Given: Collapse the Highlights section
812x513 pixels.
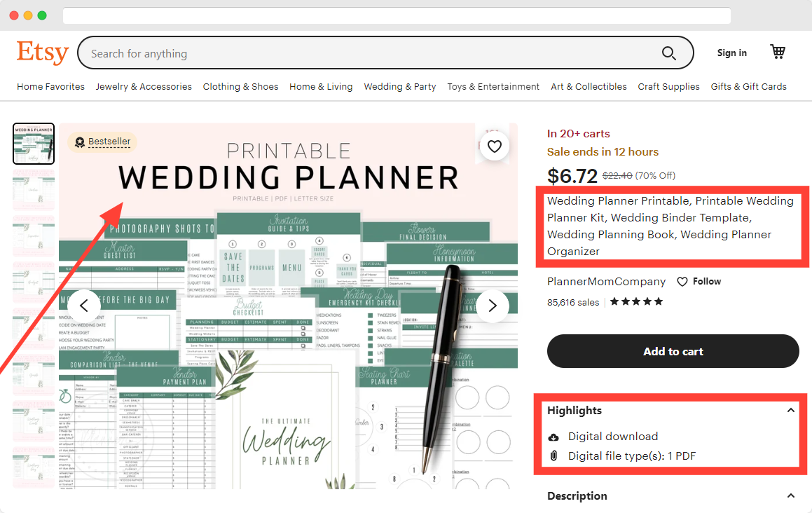Looking at the screenshot, I should coord(790,411).
